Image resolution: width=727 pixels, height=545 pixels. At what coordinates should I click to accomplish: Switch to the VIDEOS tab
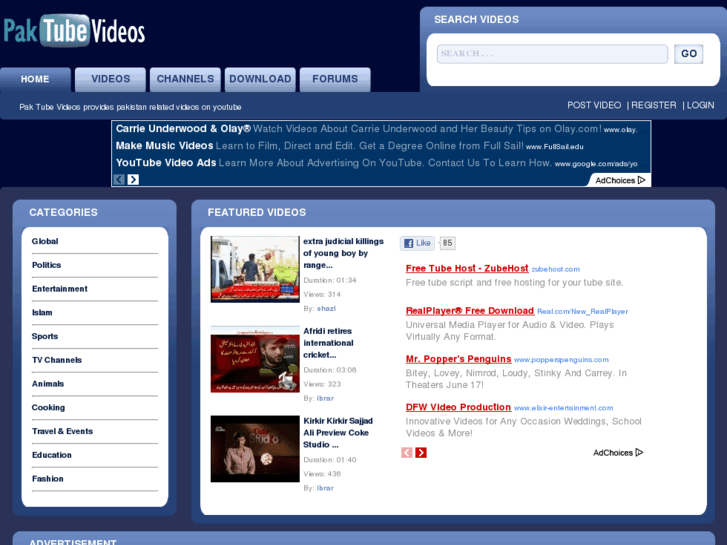(110, 79)
